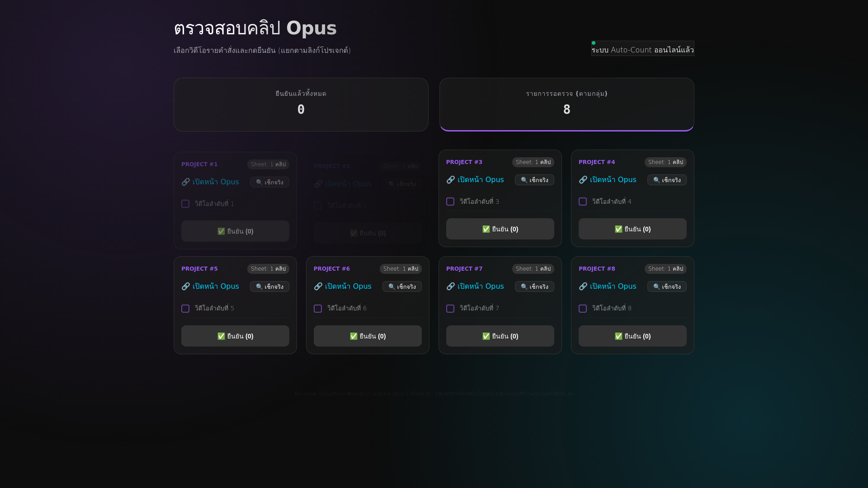The image size is (868, 488).
Task: Open the Opus page link in Project #5
Action: tap(210, 286)
